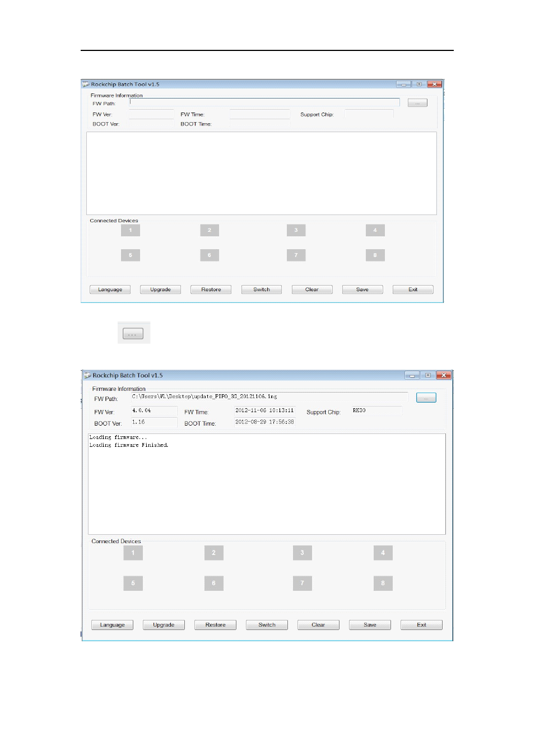This screenshot has width=535, height=756.
Task: Choose Clear in the loaded-firmware window
Action: click(x=319, y=625)
